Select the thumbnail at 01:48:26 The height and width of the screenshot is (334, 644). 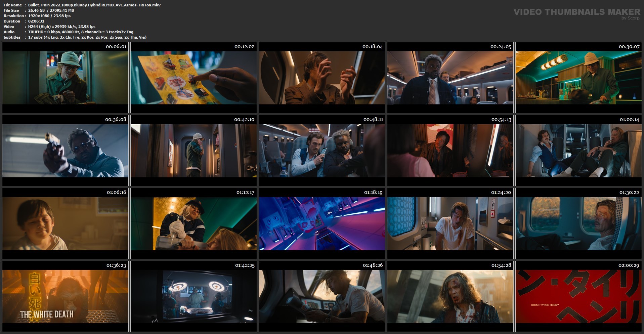(x=322, y=296)
